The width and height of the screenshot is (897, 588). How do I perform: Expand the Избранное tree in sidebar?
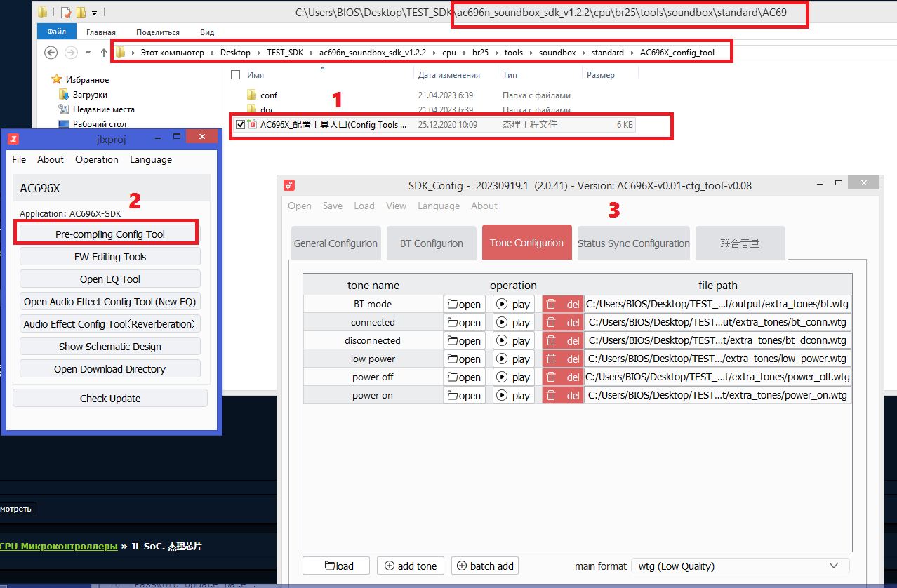tap(45, 80)
